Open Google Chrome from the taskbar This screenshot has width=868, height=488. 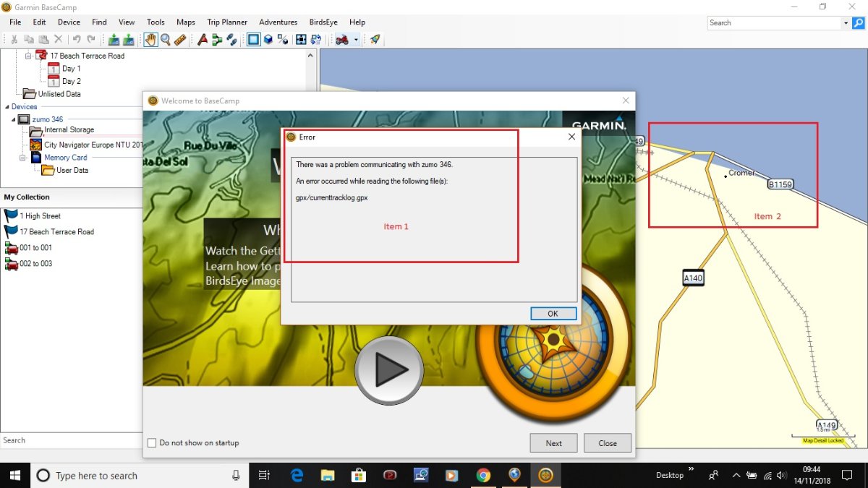[x=483, y=475]
